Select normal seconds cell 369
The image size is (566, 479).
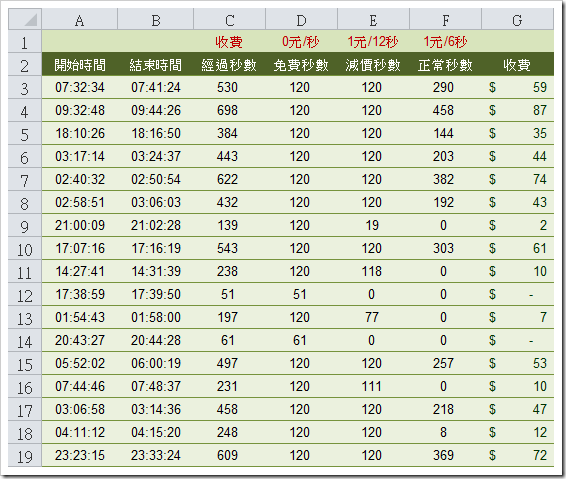(445, 456)
